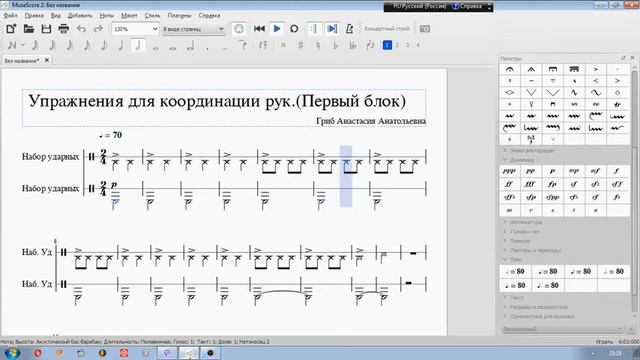Toggle loop playback

point(294,29)
